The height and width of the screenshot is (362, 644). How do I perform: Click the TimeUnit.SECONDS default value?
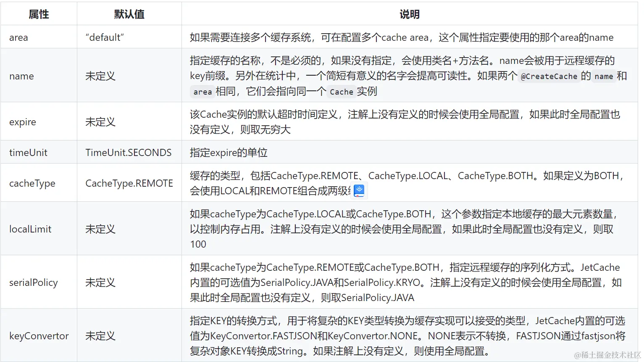pyautogui.click(x=129, y=152)
